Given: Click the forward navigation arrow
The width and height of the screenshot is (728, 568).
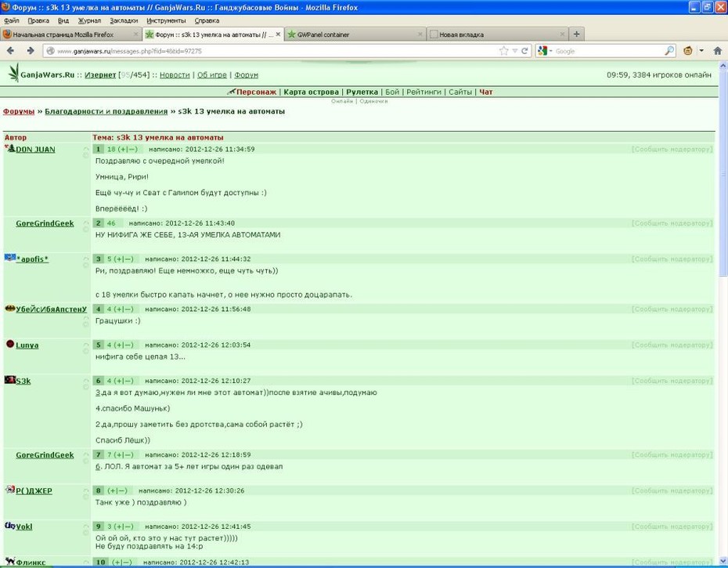Looking at the screenshot, I should pyautogui.click(x=31, y=51).
